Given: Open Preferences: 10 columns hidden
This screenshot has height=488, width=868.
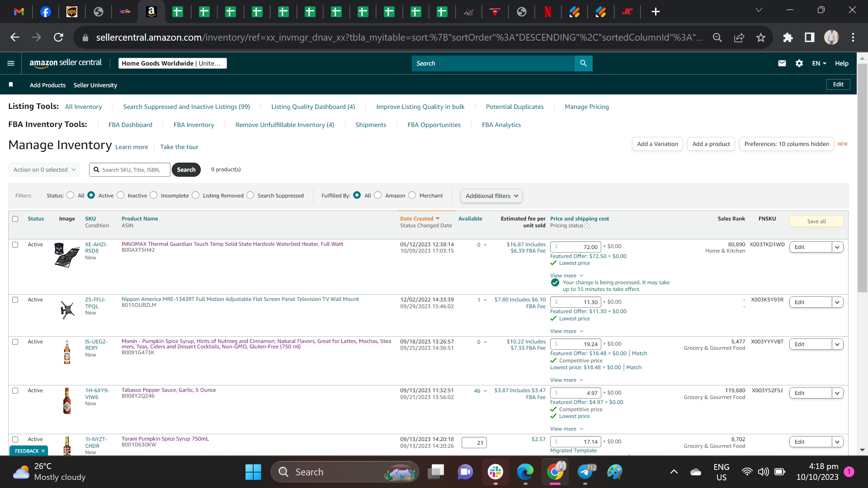Looking at the screenshot, I should [787, 144].
